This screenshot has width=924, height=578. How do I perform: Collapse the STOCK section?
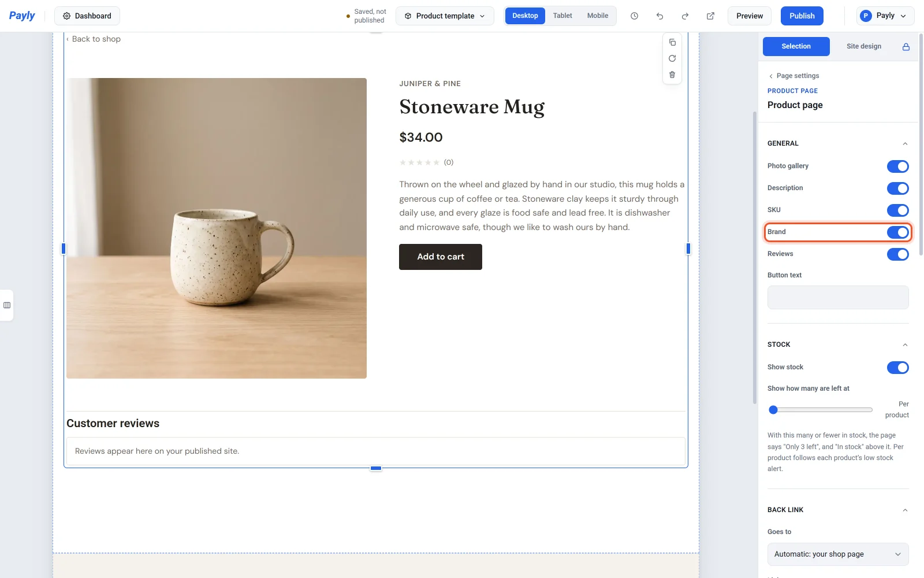(905, 345)
